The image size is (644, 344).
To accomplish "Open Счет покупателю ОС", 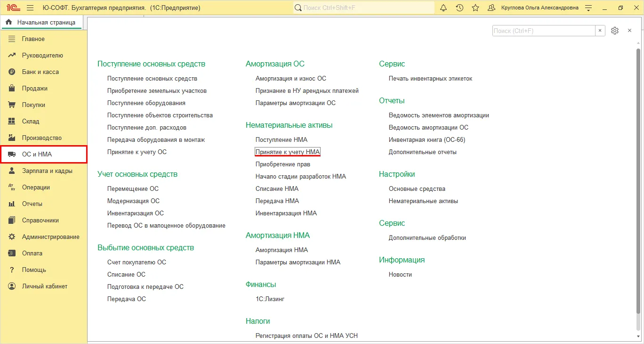I will 137,262.
